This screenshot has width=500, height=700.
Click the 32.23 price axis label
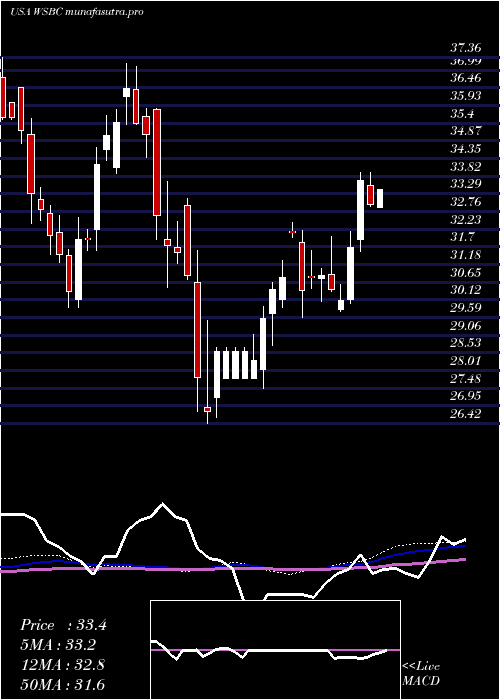click(x=466, y=220)
